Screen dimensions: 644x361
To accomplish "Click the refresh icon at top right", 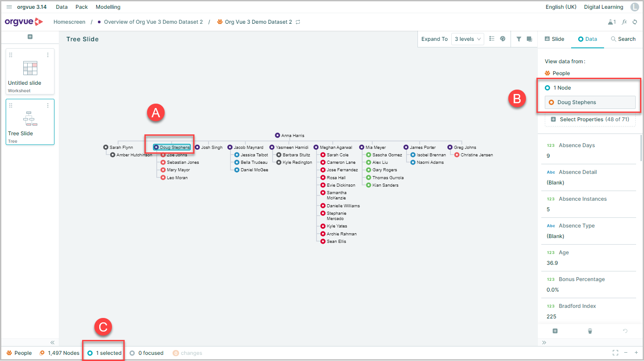I will [x=635, y=22].
